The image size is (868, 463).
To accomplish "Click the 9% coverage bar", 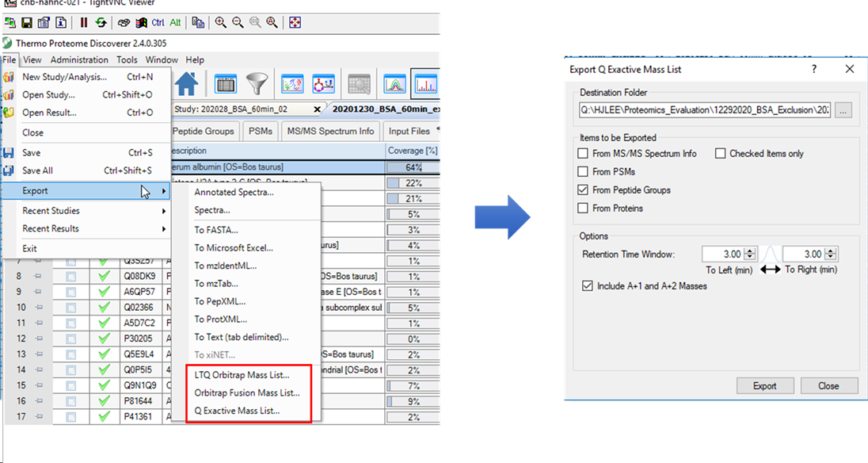I will 413,401.
